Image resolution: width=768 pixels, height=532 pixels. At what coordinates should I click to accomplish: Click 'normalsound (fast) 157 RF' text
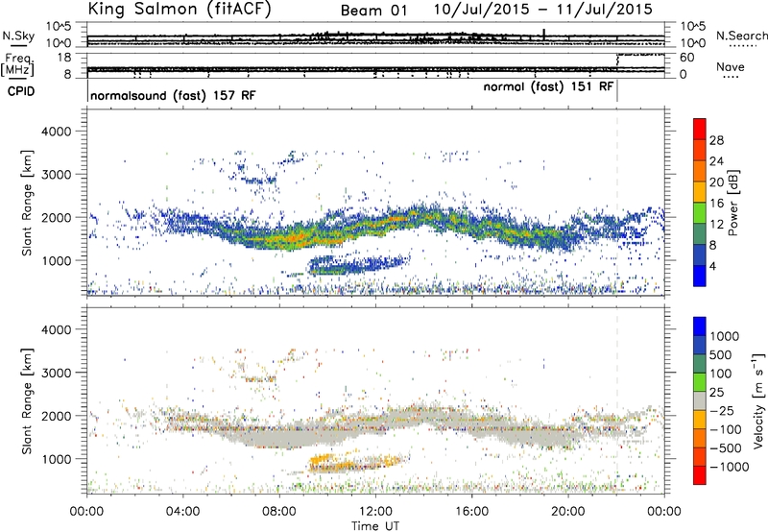point(173,95)
